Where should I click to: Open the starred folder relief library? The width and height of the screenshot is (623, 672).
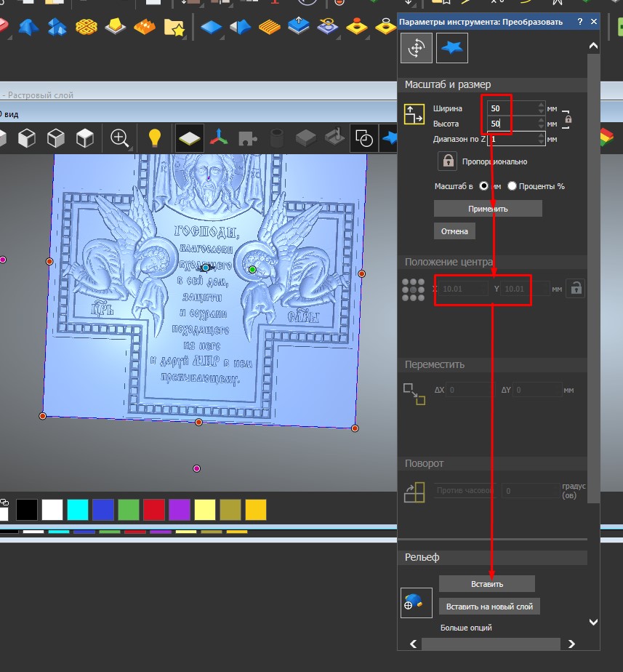click(174, 27)
